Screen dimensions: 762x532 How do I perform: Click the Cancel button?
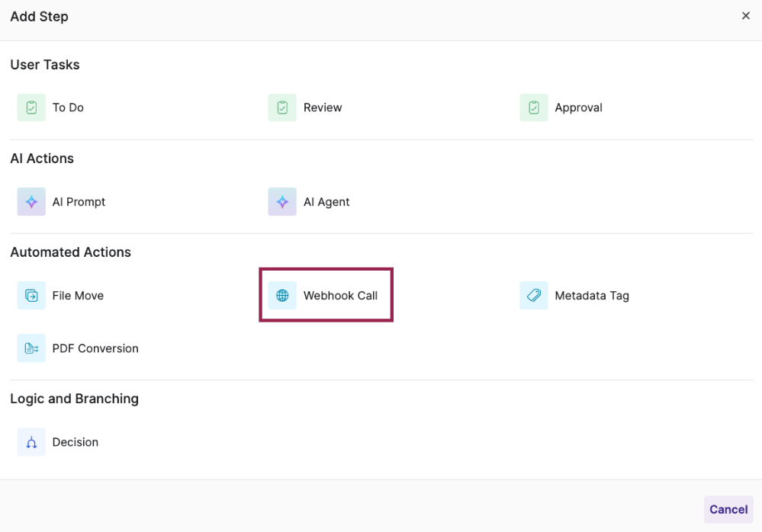tap(728, 509)
